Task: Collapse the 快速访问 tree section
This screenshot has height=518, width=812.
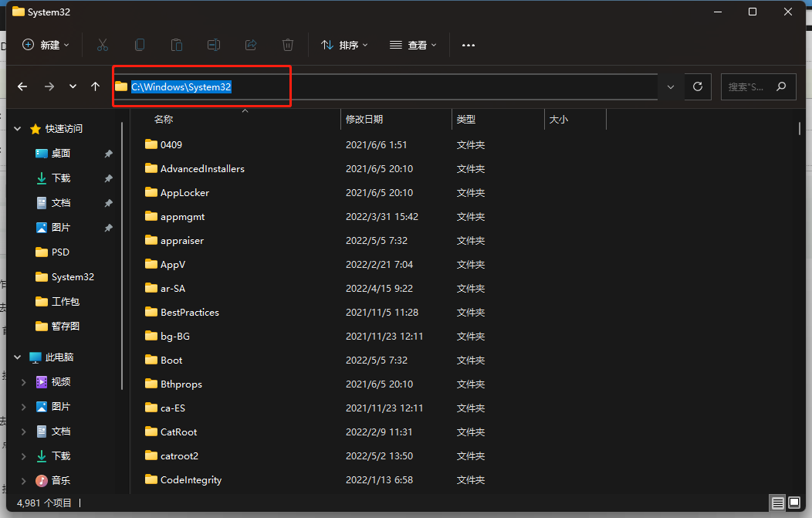Action: point(18,129)
